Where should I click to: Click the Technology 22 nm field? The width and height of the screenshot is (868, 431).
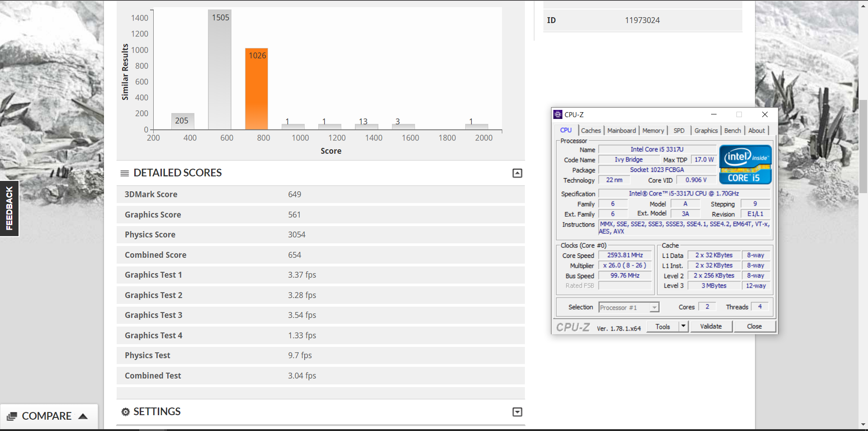click(x=614, y=180)
